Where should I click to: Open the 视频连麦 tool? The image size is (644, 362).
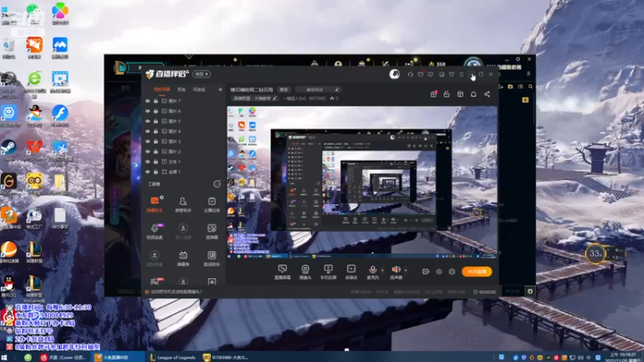click(155, 231)
